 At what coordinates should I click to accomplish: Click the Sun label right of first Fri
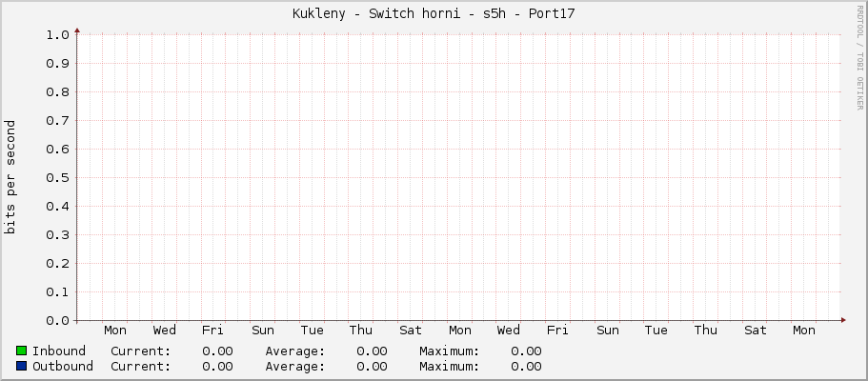coord(262,331)
